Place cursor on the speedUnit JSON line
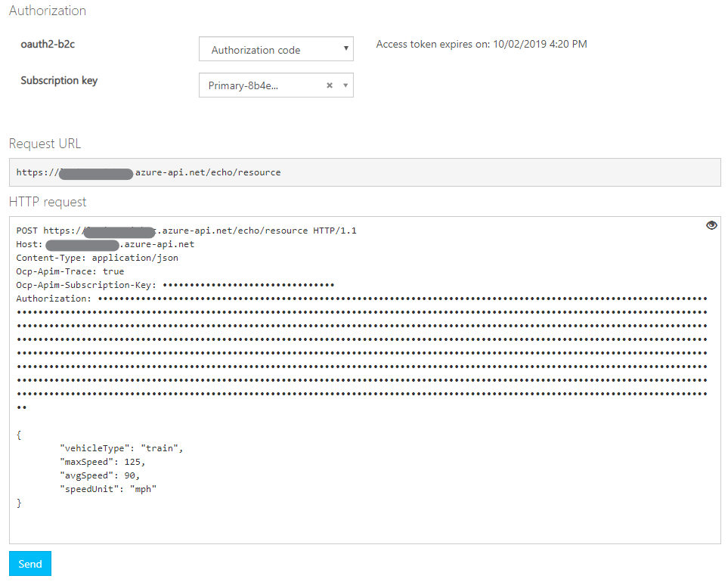The width and height of the screenshot is (728, 582). [108, 489]
